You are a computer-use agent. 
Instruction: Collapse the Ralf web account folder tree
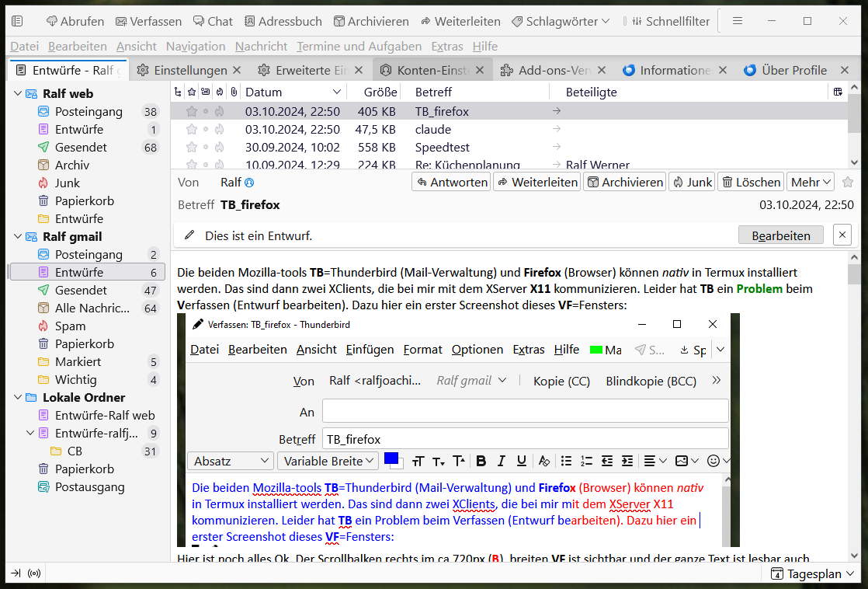pos(18,94)
